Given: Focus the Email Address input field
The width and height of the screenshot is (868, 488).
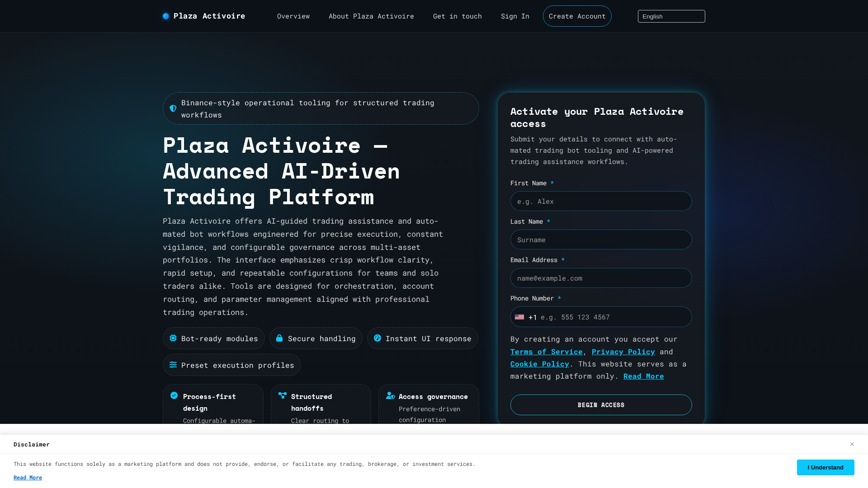Looking at the screenshot, I should [x=601, y=278].
